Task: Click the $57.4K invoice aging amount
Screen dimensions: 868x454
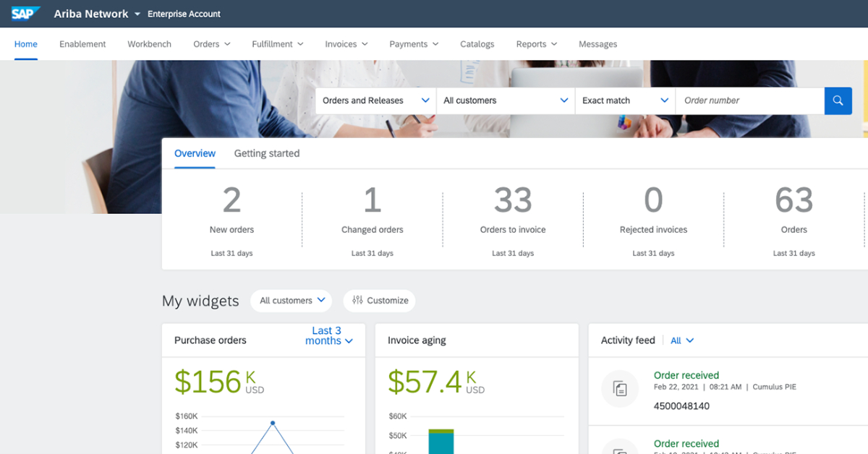Action: (x=436, y=382)
